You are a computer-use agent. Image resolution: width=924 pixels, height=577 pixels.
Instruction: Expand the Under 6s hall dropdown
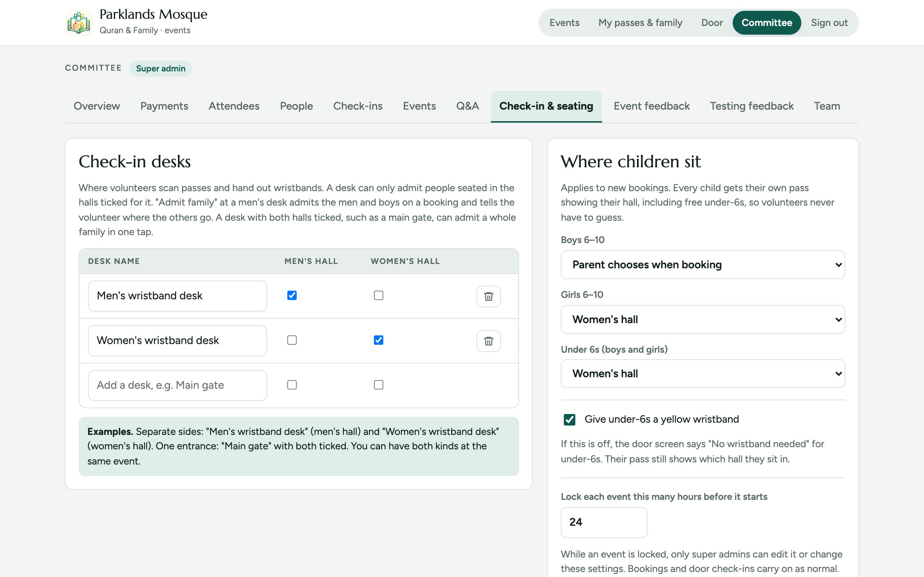[702, 374]
